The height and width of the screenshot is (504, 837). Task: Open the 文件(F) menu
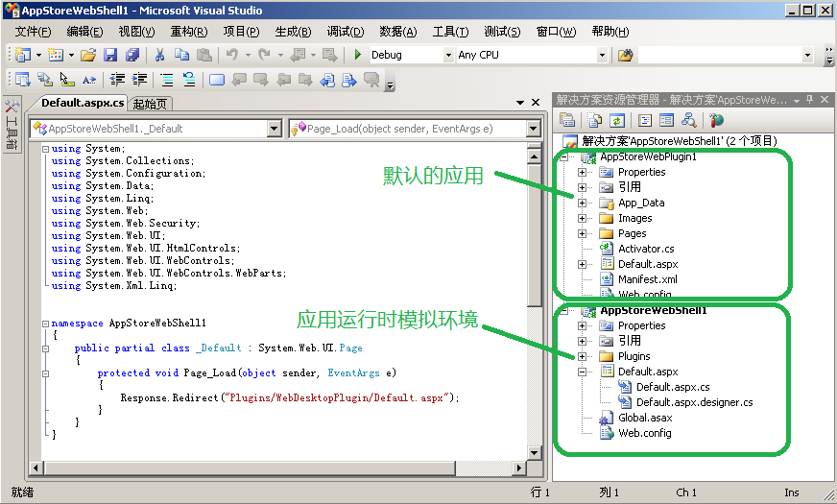[33, 32]
